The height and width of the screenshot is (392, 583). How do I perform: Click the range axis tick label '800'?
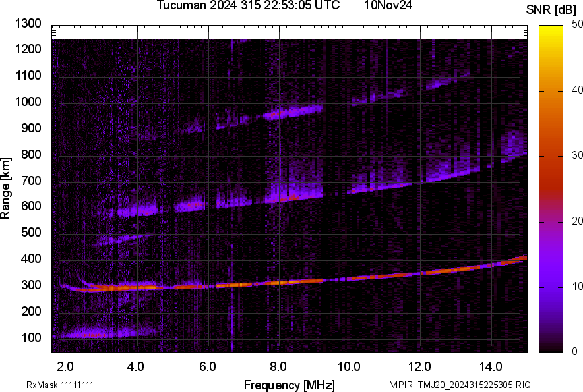[x=31, y=154]
